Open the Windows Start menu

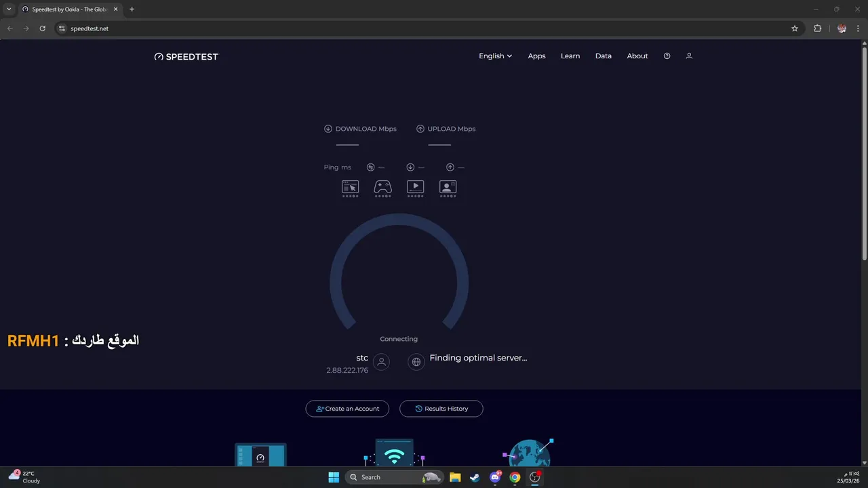click(334, 477)
